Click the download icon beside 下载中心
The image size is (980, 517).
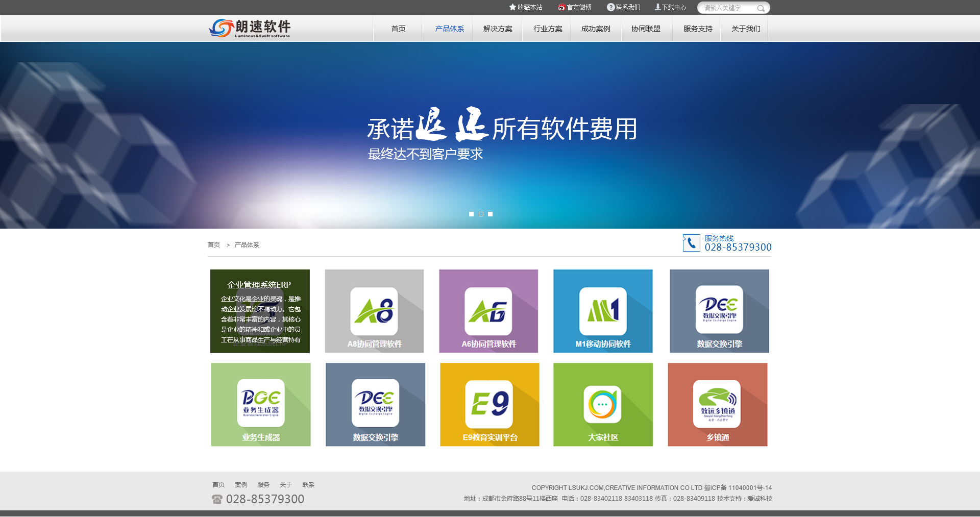click(658, 7)
